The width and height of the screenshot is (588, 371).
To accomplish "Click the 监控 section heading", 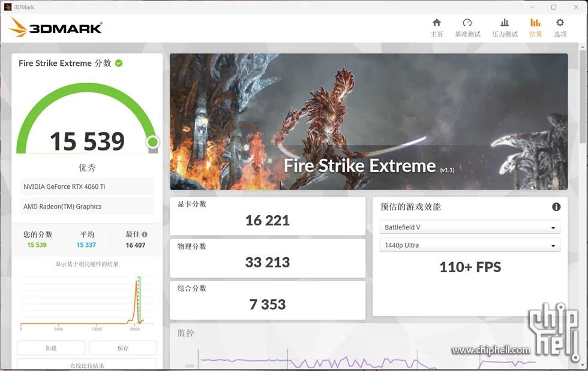I will click(x=186, y=333).
